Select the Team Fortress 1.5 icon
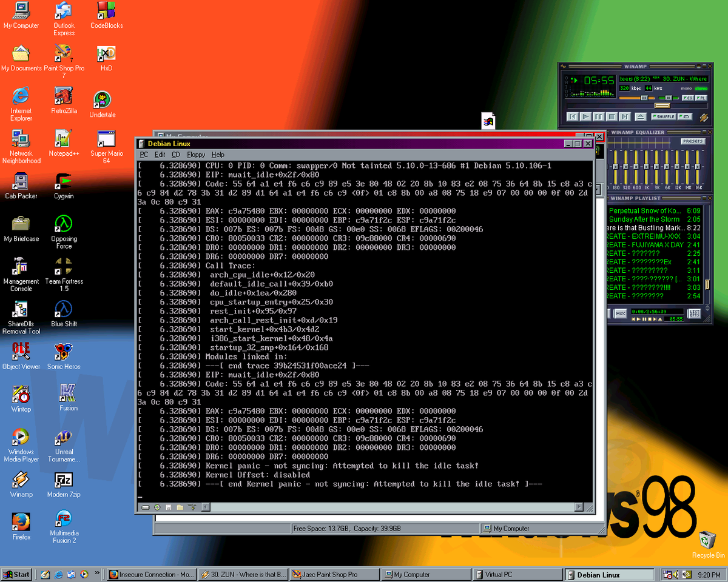This screenshot has height=582, width=728. (x=64, y=274)
